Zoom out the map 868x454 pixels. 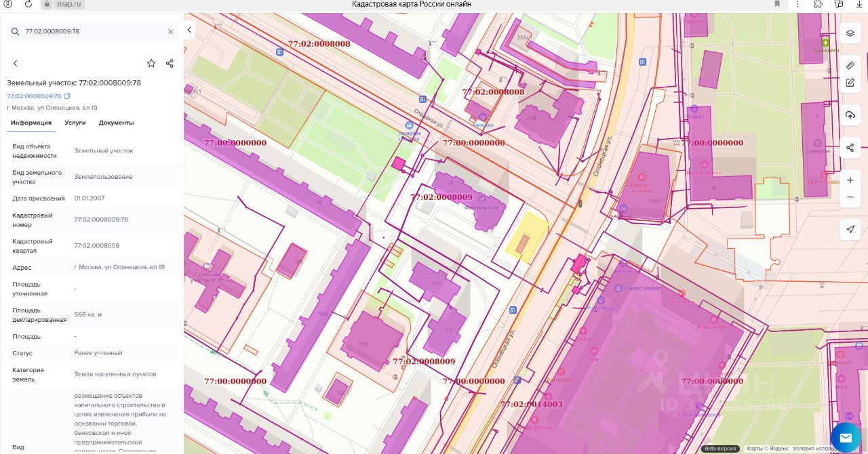click(850, 197)
